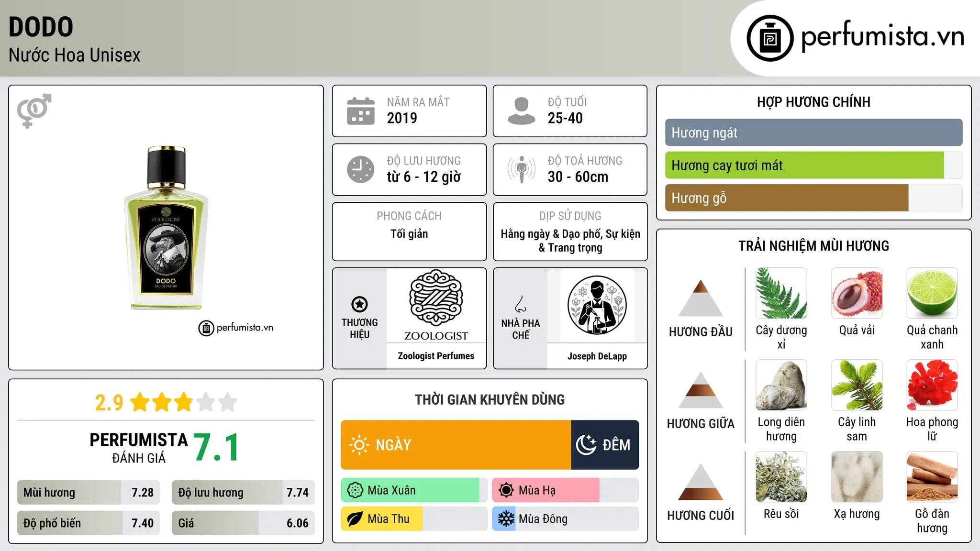This screenshot has width=980, height=551.
Task: Open the Quả vải lychee note image
Action: click(x=857, y=293)
